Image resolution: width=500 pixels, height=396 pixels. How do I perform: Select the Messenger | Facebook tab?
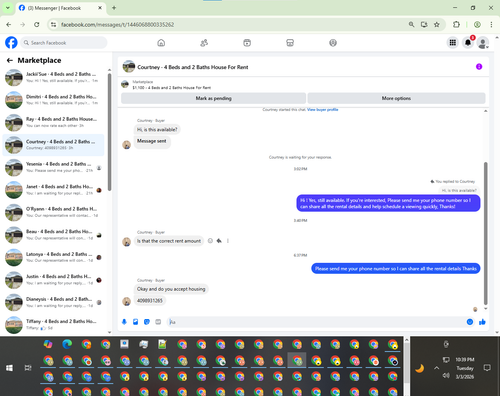click(60, 8)
